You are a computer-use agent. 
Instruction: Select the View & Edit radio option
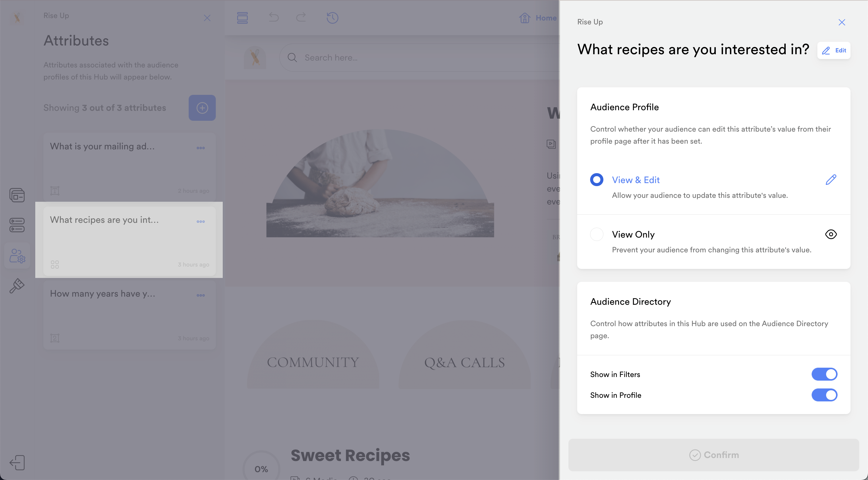[x=596, y=180]
